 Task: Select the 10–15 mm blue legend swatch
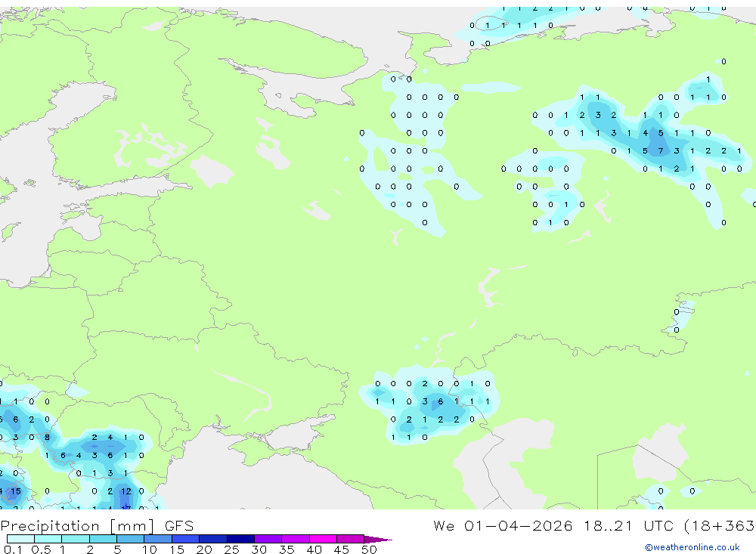point(158,539)
